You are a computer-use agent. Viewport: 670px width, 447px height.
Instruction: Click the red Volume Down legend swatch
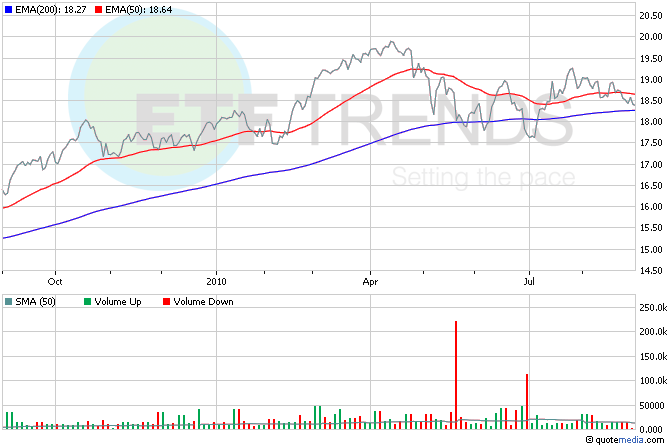166,302
